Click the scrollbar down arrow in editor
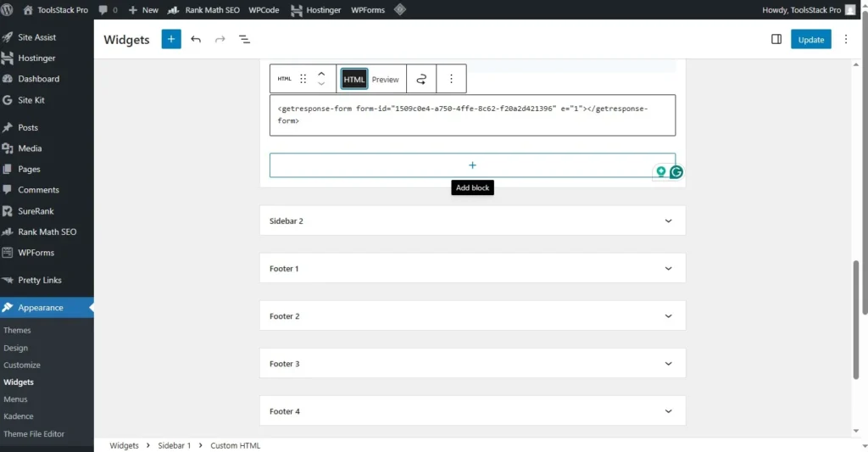 click(856, 431)
